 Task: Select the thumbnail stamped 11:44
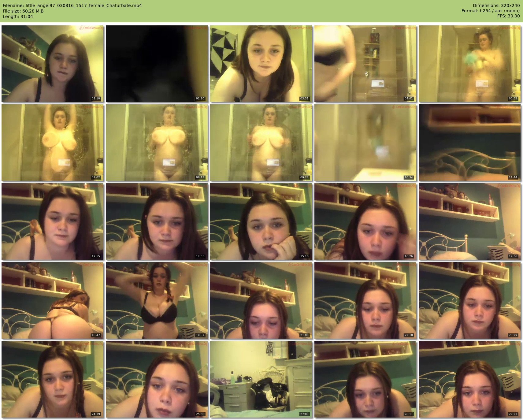point(470,143)
